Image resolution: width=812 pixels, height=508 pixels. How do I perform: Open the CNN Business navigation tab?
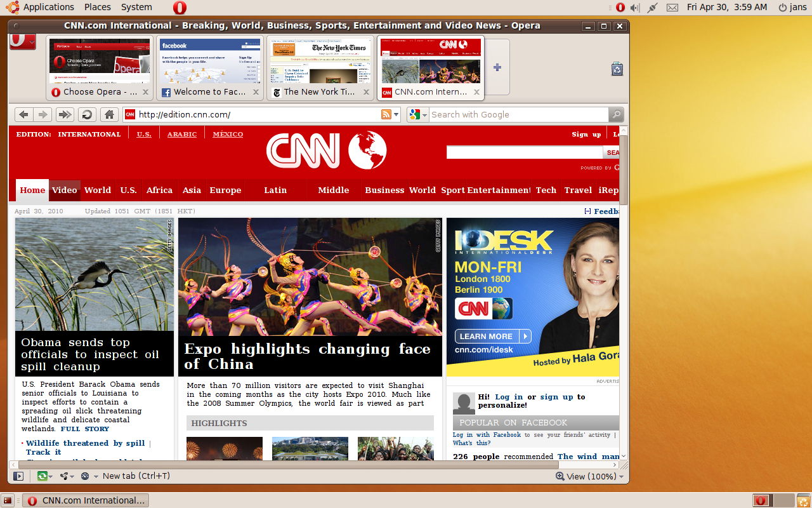[384, 190]
